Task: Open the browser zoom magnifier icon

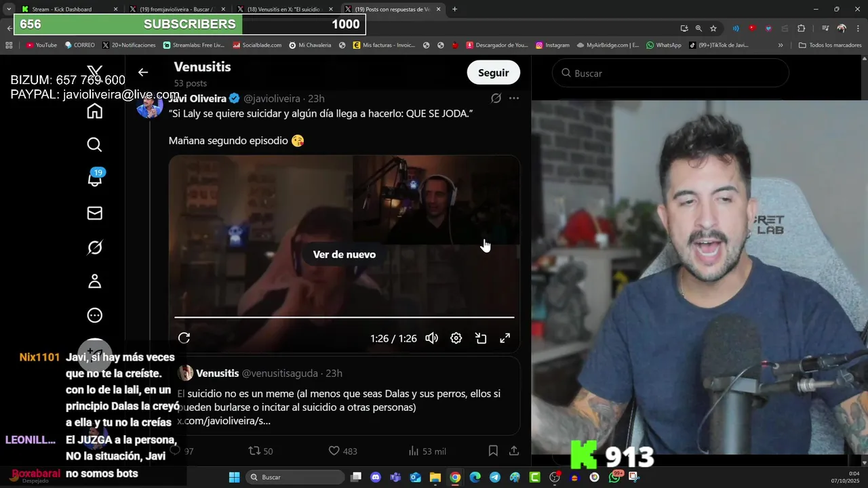Action: 698,28
